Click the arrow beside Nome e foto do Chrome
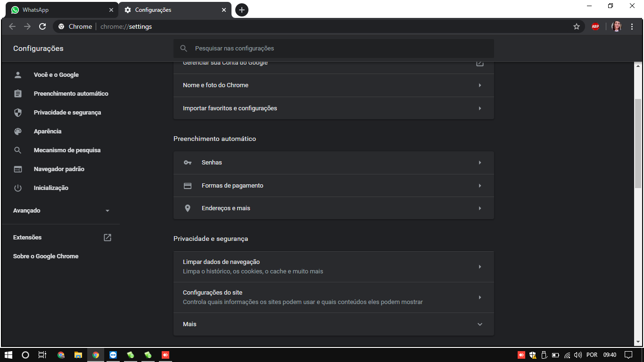The height and width of the screenshot is (362, 644). tap(480, 85)
